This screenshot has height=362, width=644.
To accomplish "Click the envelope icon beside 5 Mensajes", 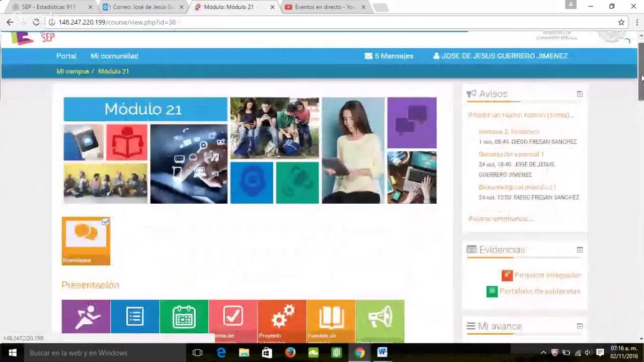I will (x=368, y=56).
